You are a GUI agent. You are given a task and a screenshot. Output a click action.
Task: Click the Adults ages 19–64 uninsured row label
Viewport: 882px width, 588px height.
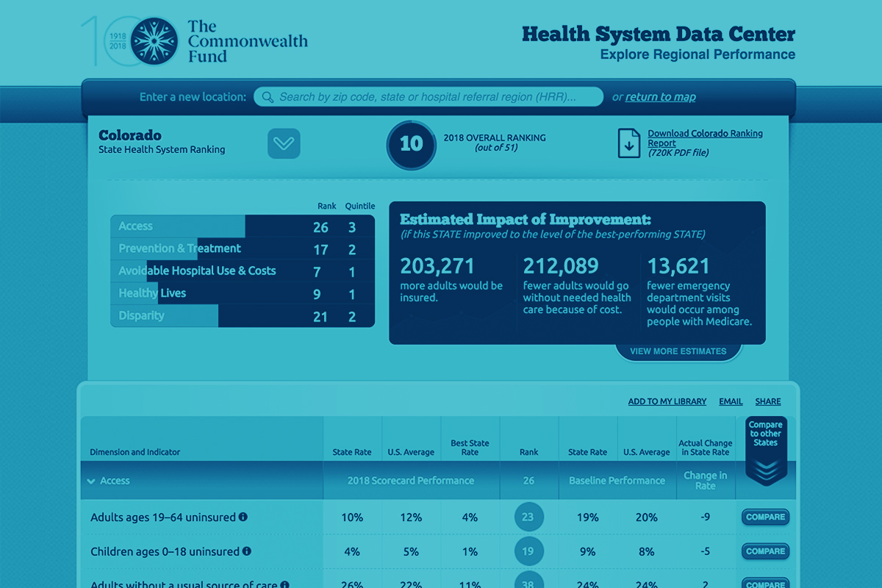point(163,517)
